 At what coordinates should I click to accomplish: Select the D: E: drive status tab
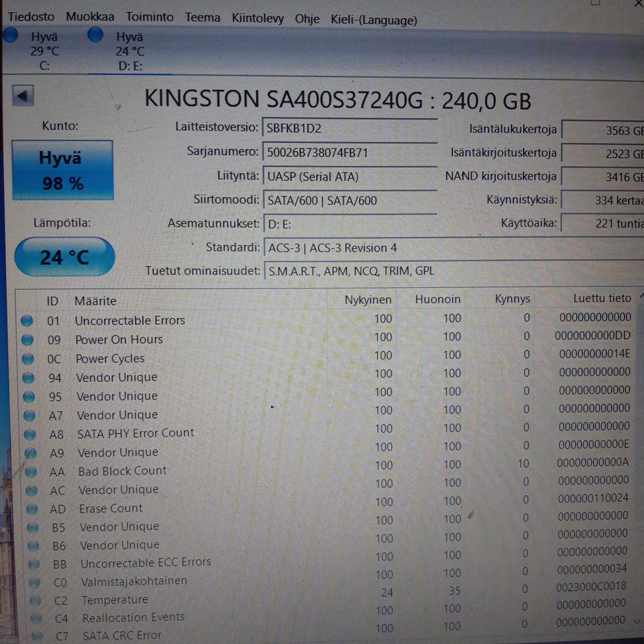pos(129,52)
